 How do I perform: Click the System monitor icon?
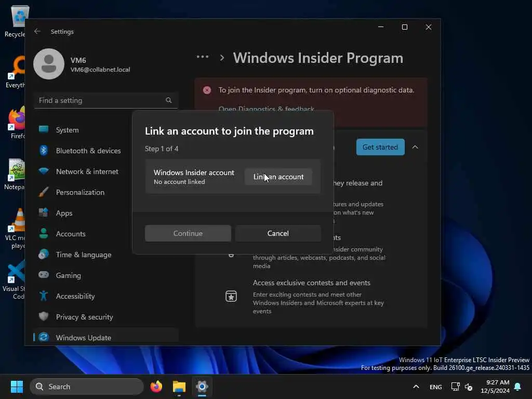pos(44,129)
